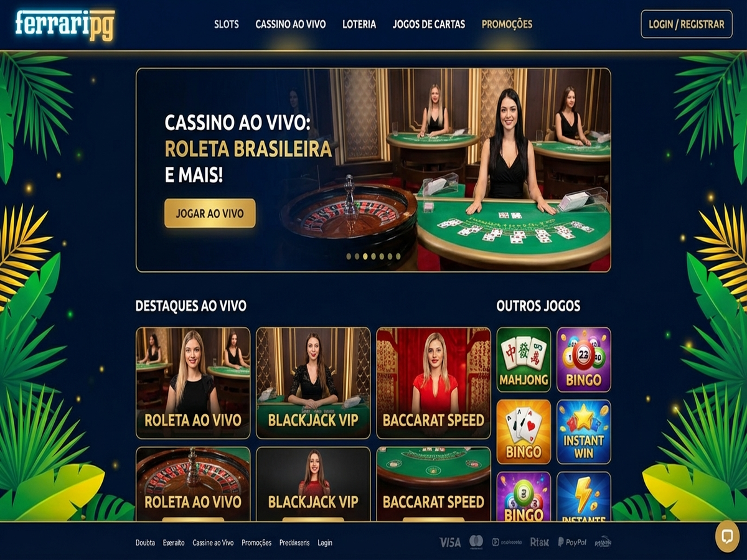Open the chat support bubble icon
Image resolution: width=747 pixels, height=560 pixels.
point(727,537)
